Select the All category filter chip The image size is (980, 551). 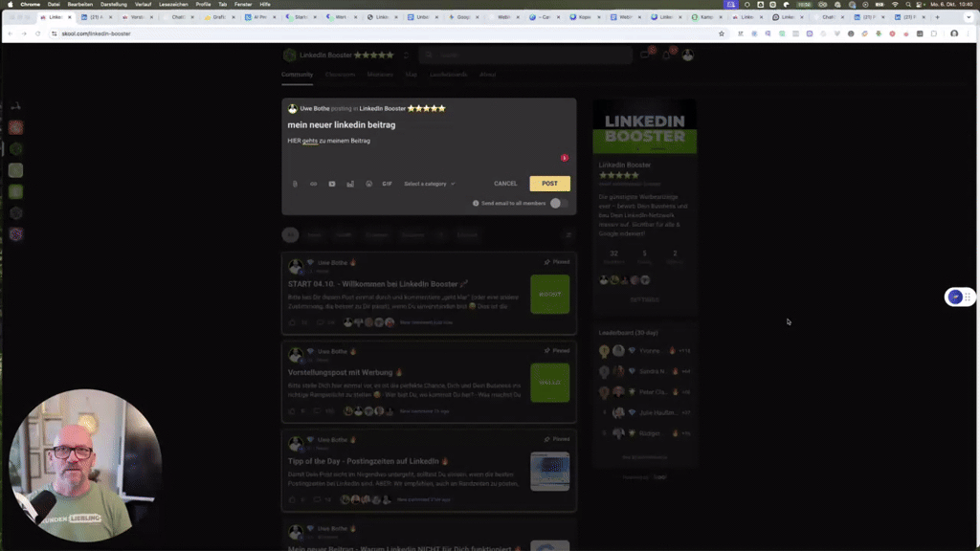(290, 235)
